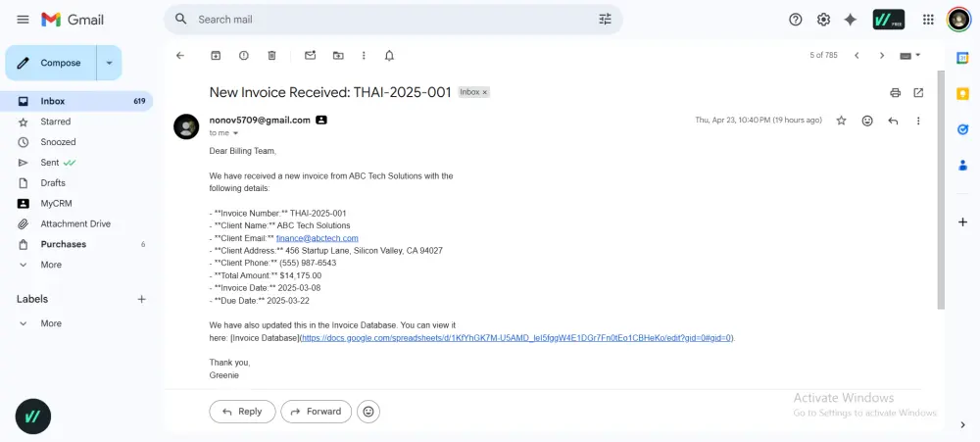This screenshot has height=442, width=980.
Task: Click the bottom Reply button
Action: 242,412
